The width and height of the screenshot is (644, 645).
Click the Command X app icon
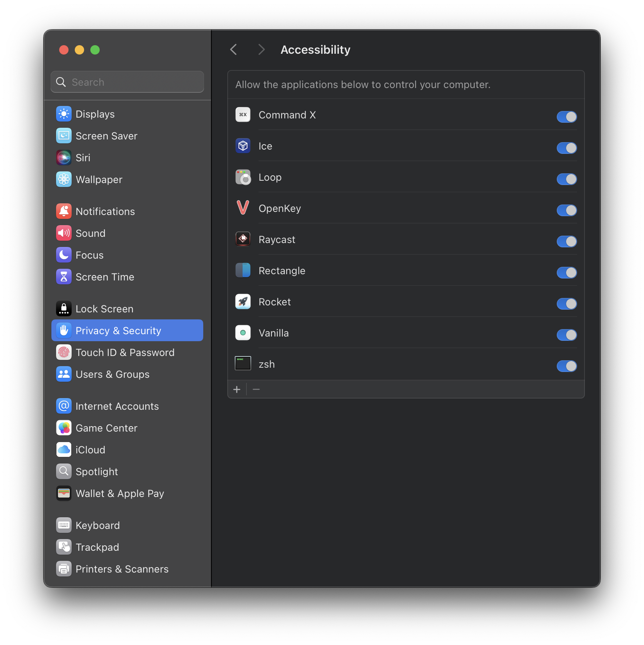243,115
